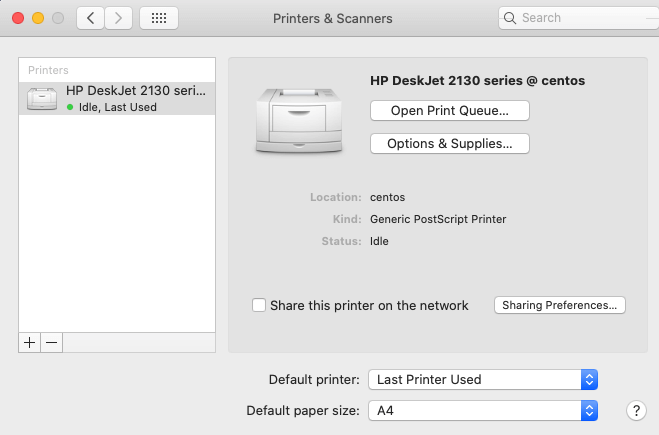Click Options & Supplies button

click(449, 143)
